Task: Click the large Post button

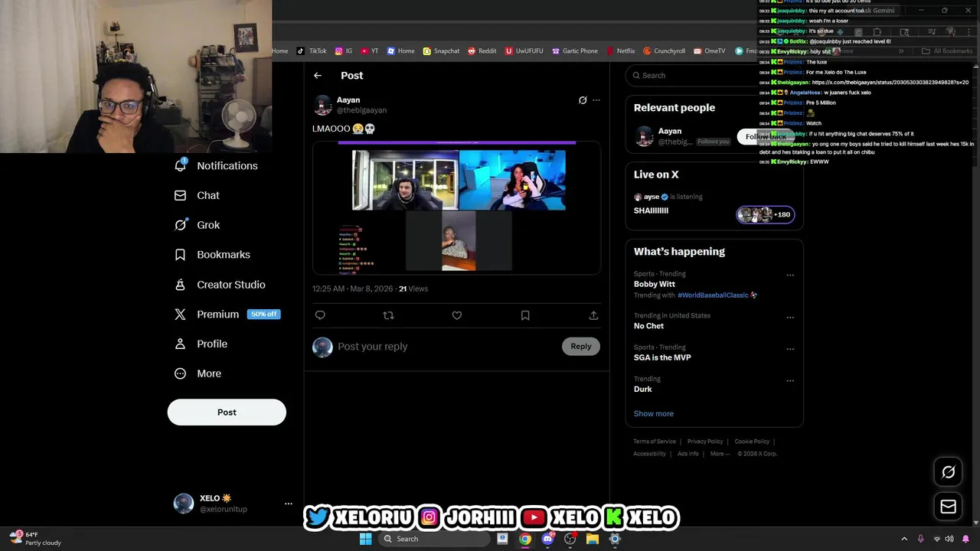Action: point(227,412)
